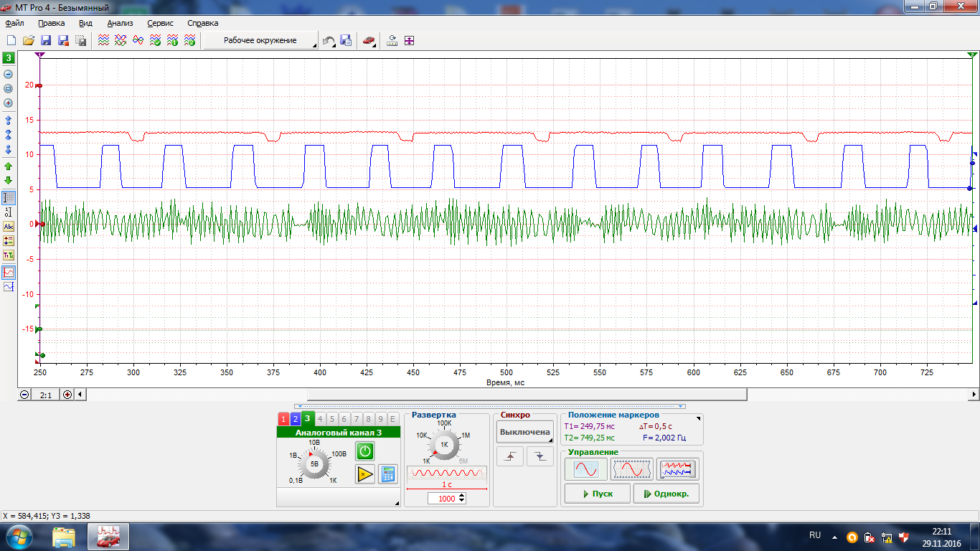Open the Анализ menu
Image resolution: width=980 pixels, height=551 pixels.
click(121, 23)
